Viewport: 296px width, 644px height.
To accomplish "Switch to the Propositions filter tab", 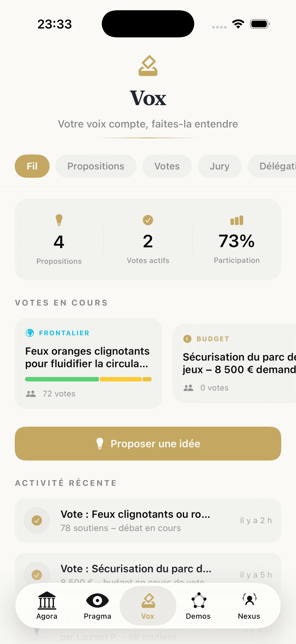I will tap(96, 166).
